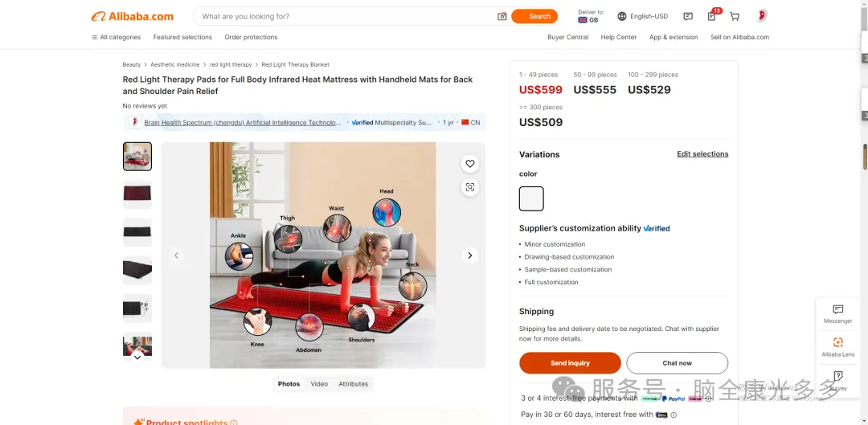This screenshot has width=868, height=425.
Task: Switch to the Video tab
Action: pyautogui.click(x=319, y=384)
